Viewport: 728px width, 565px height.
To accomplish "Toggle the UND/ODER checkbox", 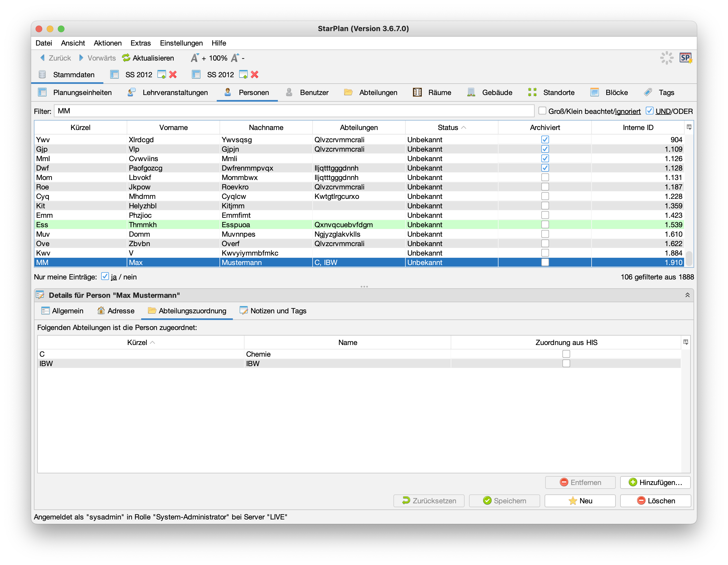I will tap(649, 111).
